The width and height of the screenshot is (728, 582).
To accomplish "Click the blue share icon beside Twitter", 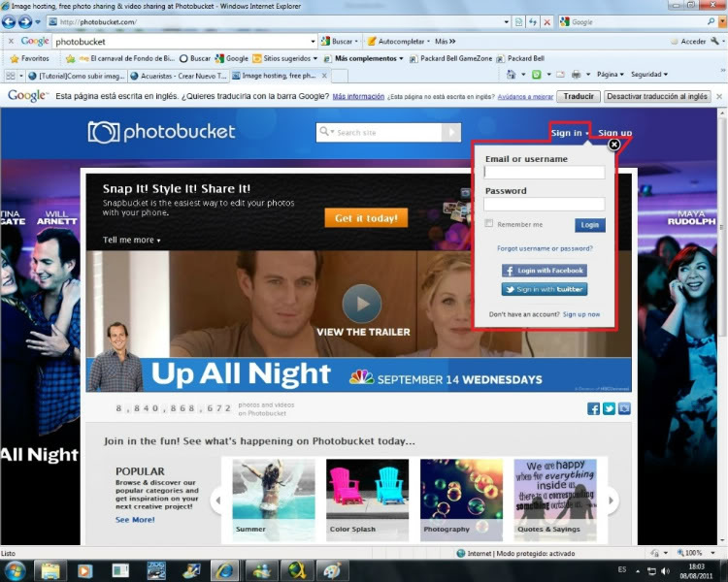I will pyautogui.click(x=624, y=408).
